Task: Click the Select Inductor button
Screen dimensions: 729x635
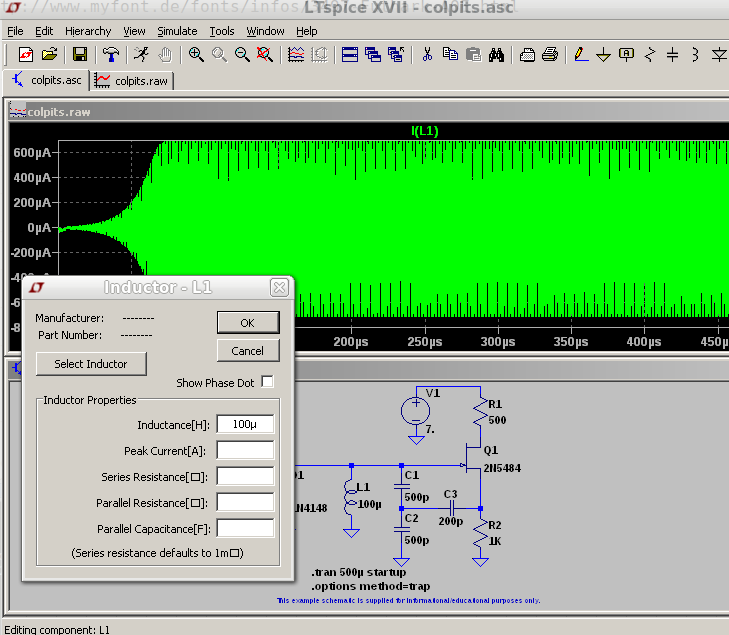Action: [91, 364]
